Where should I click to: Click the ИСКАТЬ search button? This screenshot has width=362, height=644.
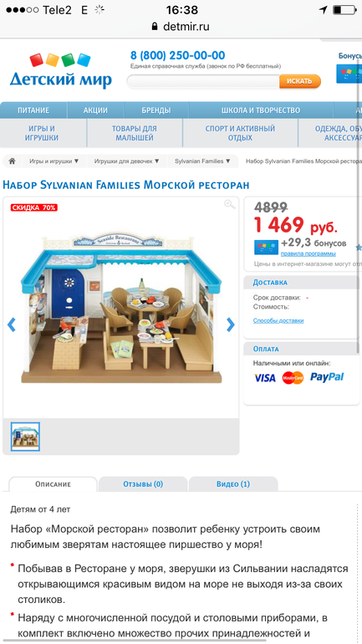tap(299, 81)
